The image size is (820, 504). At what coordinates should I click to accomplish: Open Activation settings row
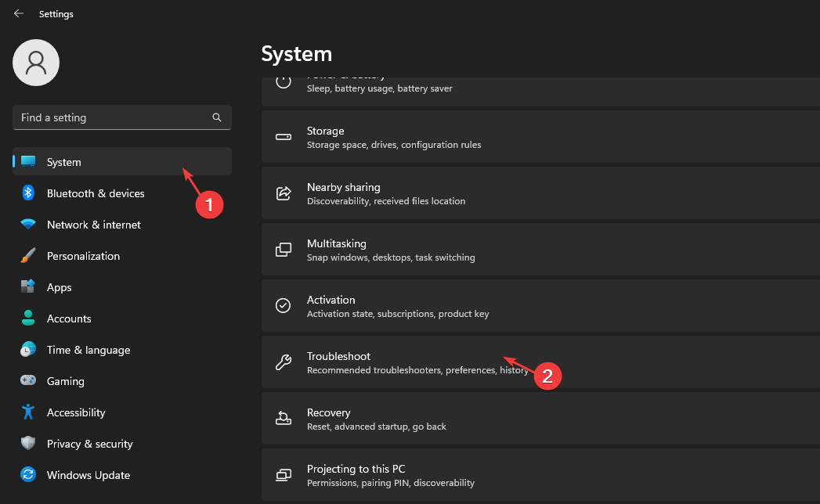(x=540, y=306)
